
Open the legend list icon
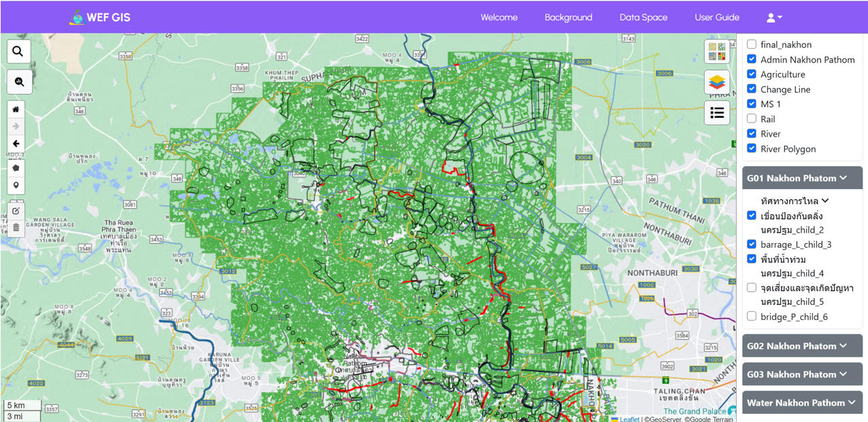click(x=717, y=113)
